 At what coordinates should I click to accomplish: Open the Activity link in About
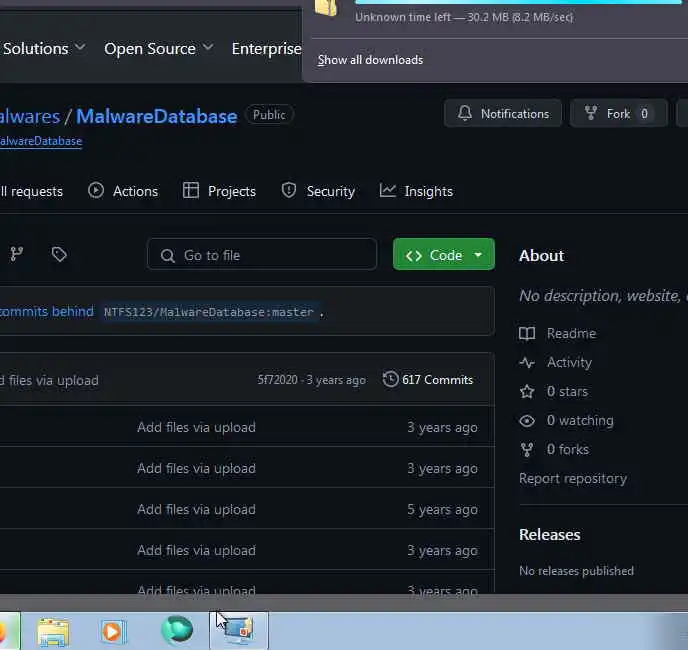[569, 363]
